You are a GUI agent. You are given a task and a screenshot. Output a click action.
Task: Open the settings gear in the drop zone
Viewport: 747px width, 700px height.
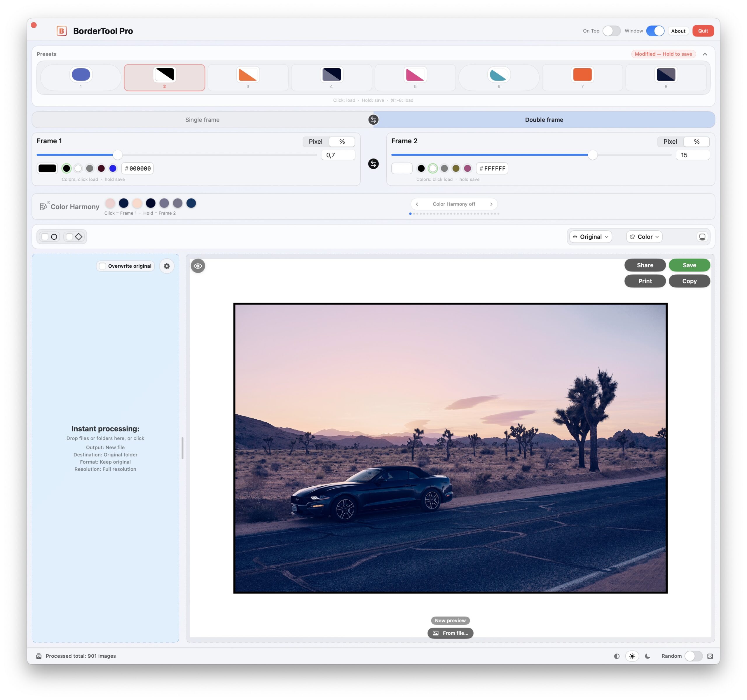click(x=167, y=266)
